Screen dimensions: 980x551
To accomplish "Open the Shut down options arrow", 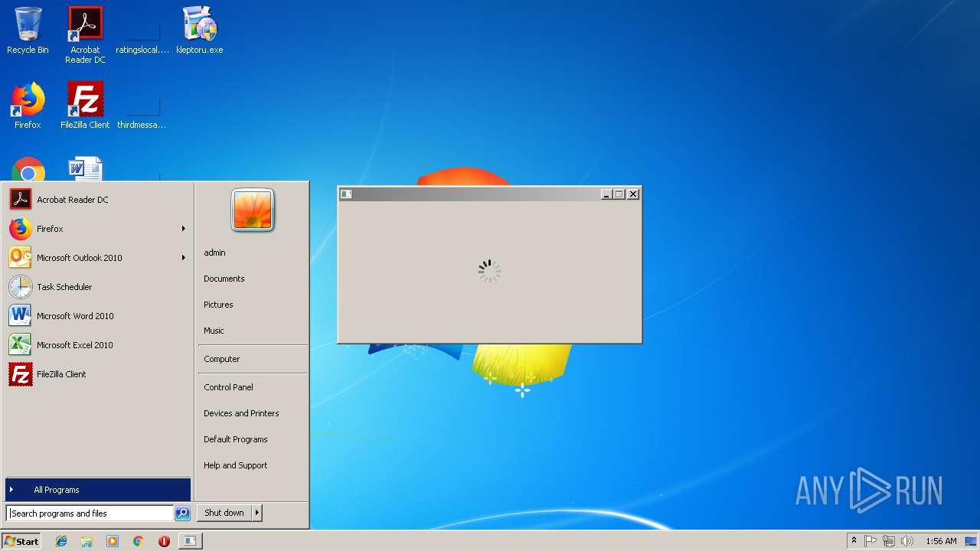I will (256, 513).
